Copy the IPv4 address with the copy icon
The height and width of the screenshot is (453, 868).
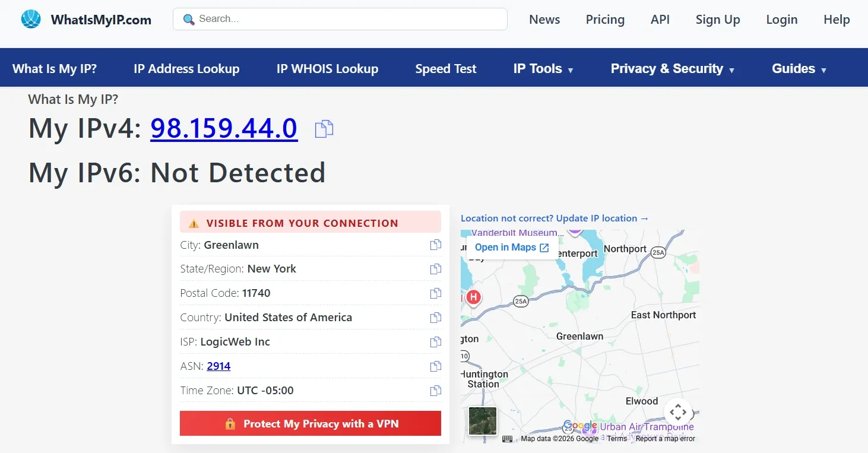tap(324, 129)
